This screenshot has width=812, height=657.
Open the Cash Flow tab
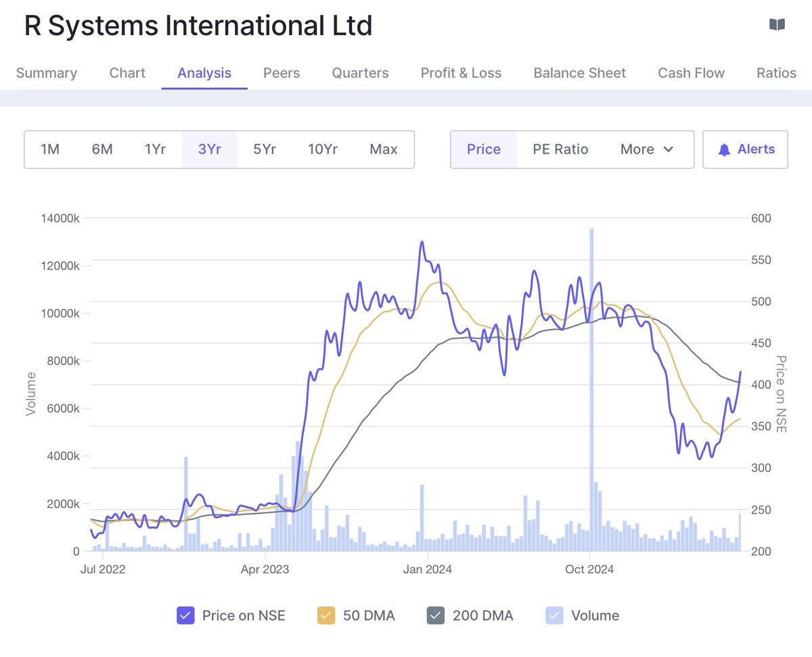[691, 73]
